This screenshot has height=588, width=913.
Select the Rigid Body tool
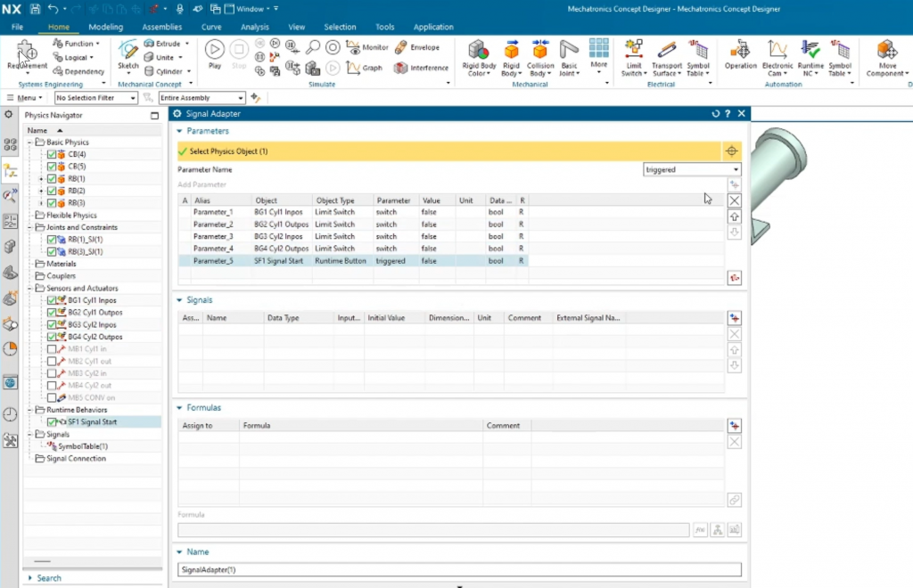click(511, 52)
